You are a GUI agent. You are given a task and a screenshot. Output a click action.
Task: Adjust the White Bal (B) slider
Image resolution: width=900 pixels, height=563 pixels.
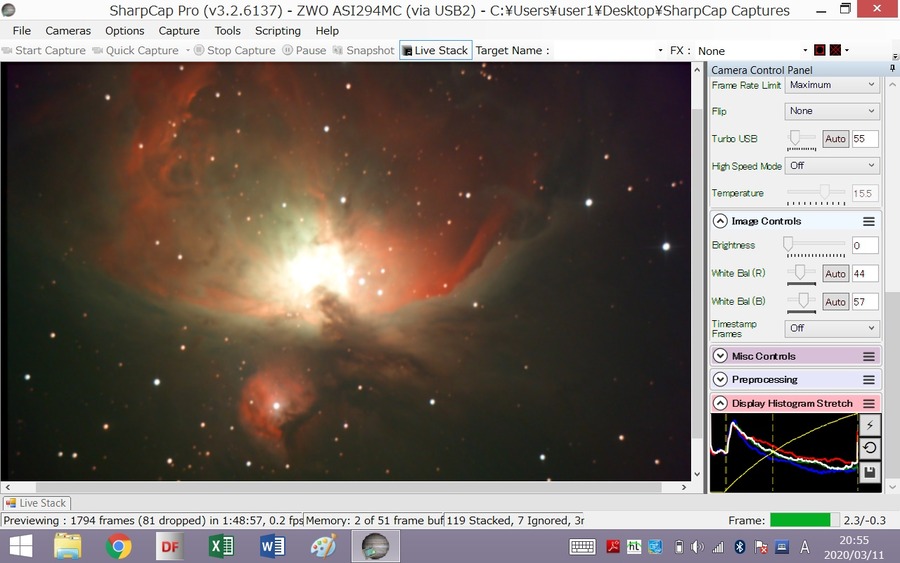tap(804, 300)
